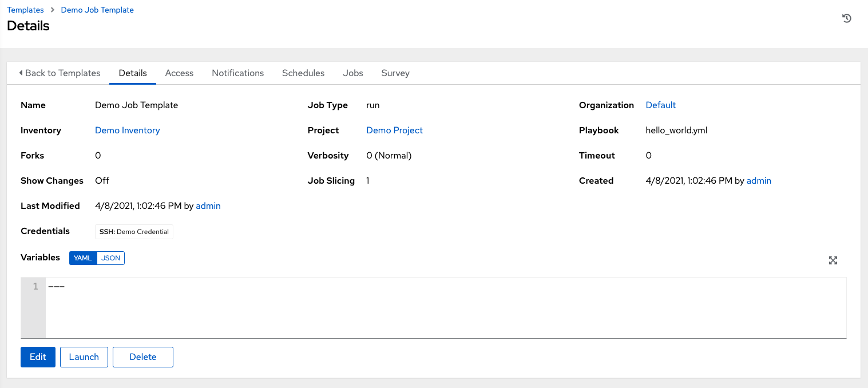The width and height of the screenshot is (868, 388).
Task: Switch to the Survey tab
Action: click(x=395, y=73)
